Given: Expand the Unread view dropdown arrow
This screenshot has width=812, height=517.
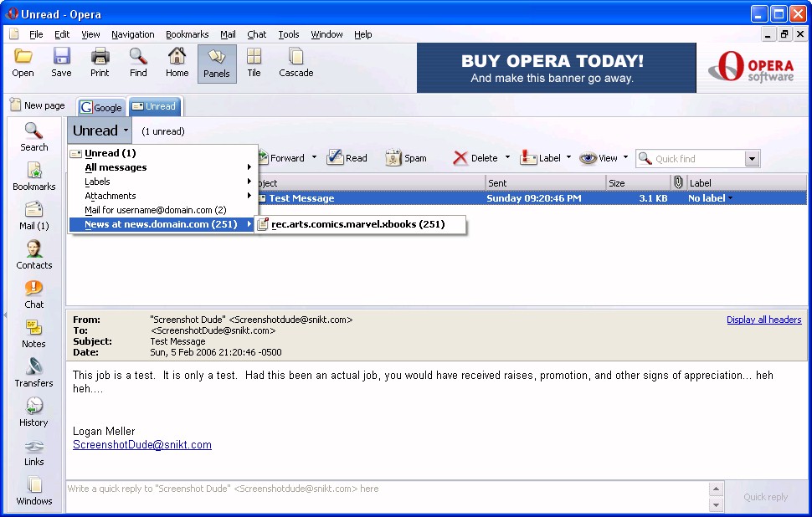Looking at the screenshot, I should coord(126,131).
